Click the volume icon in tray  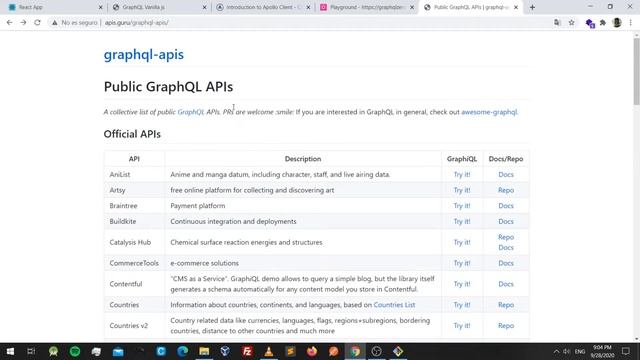[x=567, y=351]
